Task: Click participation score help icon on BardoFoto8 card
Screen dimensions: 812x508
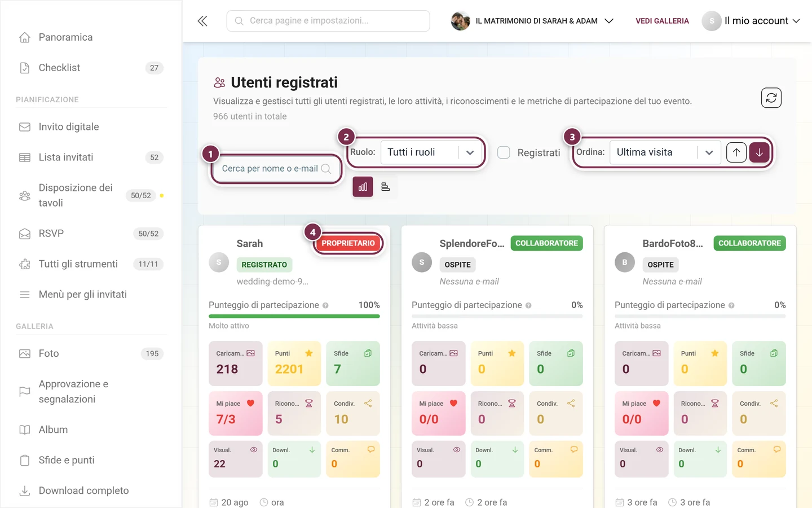Action: [731, 305]
